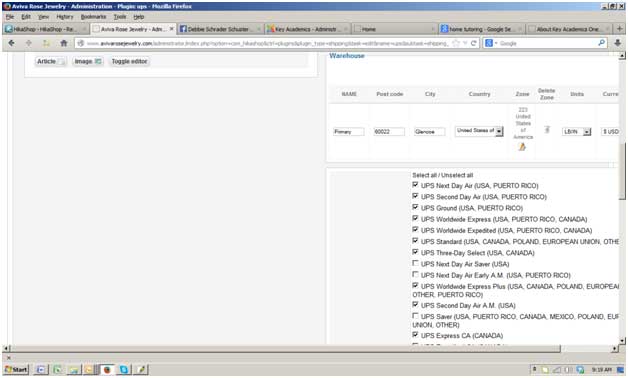
Task: Click the horizontal scrollbar at bottom
Action: coord(285,349)
